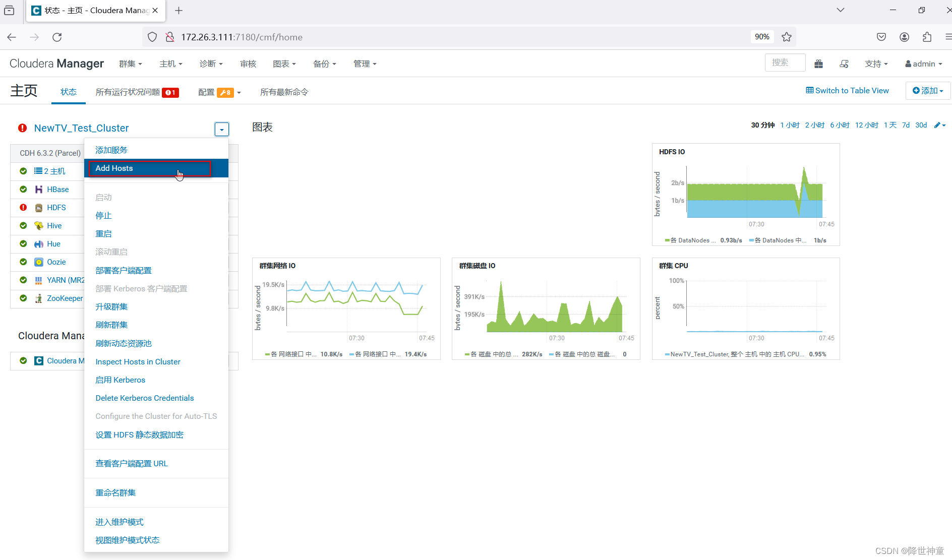952x560 pixels.
Task: Click Switch to Table View link
Action: click(x=847, y=91)
